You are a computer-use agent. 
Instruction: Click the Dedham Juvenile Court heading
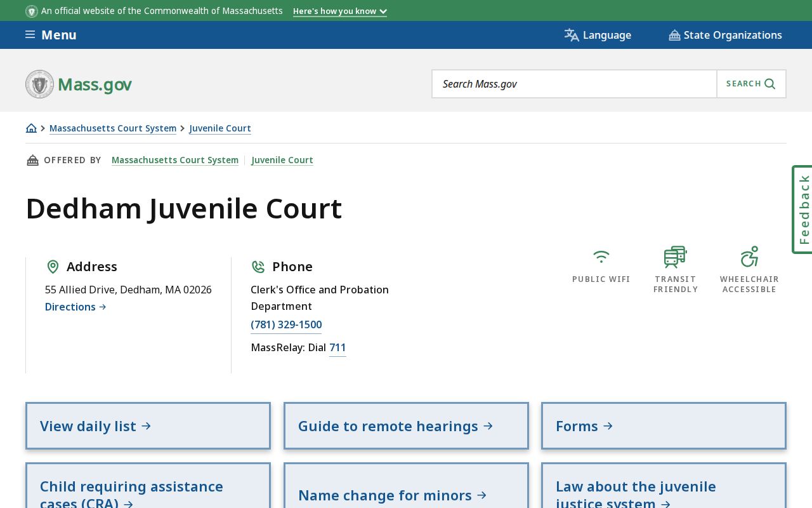[184, 208]
